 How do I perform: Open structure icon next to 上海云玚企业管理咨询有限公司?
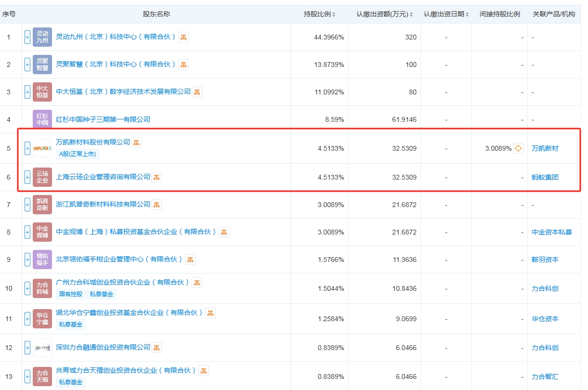[x=157, y=177]
